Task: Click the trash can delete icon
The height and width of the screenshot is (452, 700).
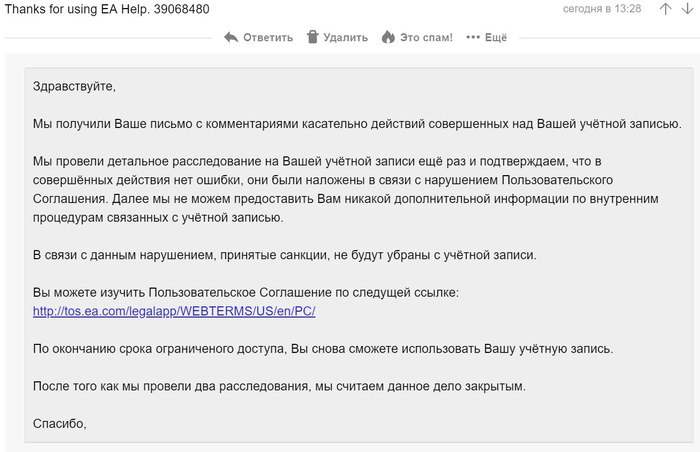Action: click(x=312, y=37)
